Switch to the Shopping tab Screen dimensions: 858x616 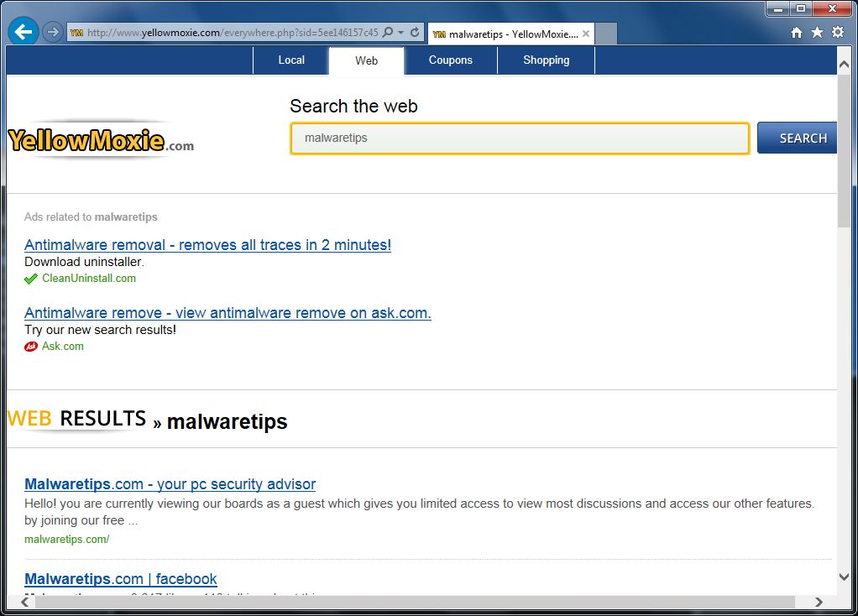[546, 60]
